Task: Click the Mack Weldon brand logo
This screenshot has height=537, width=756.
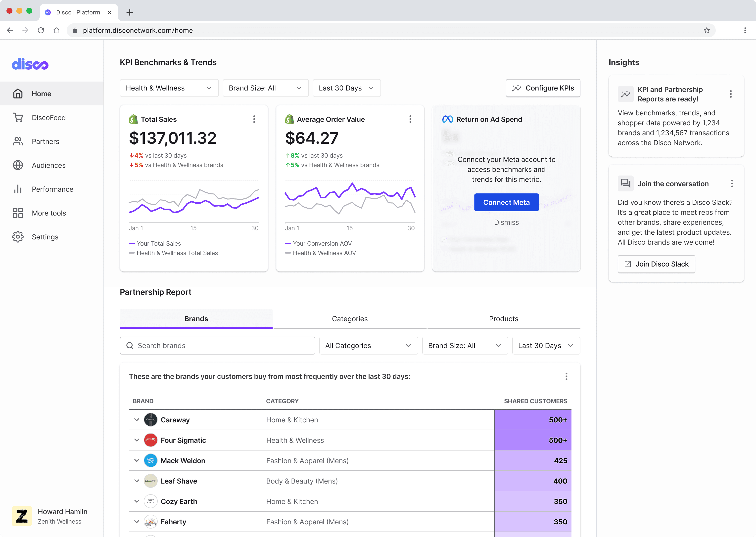Action: [x=150, y=460]
